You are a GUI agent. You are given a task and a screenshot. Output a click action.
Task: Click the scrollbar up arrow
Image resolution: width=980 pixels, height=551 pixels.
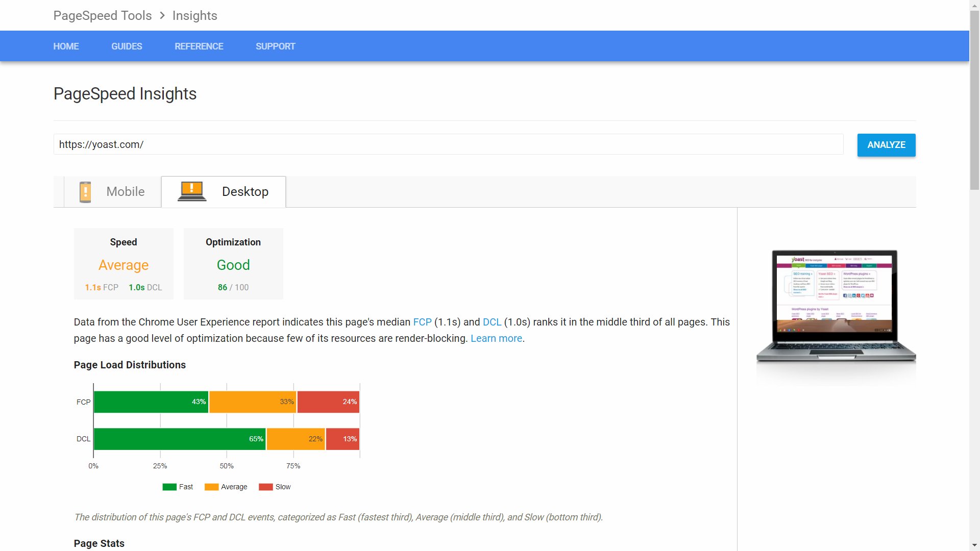tap(975, 5)
